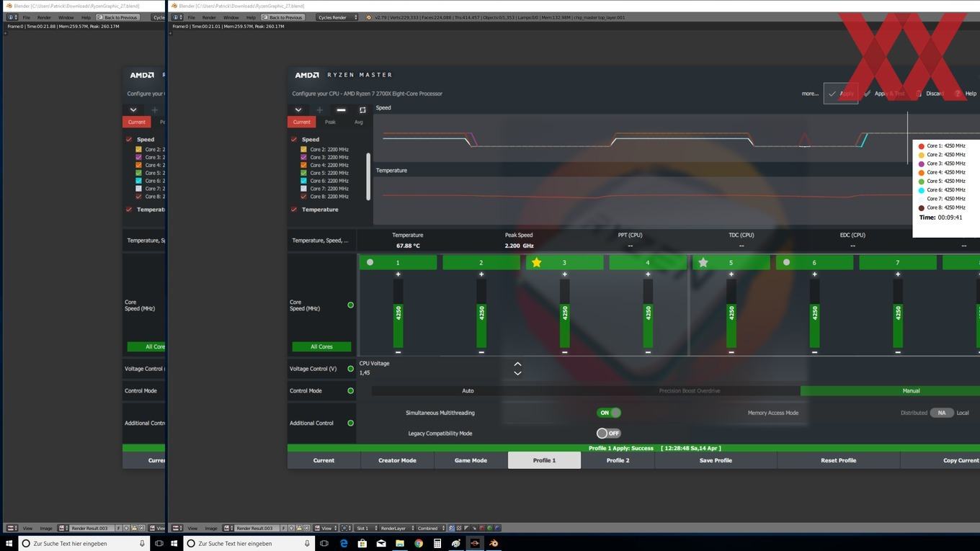Open Chrome from the Windows taskbar
Viewport: 980px width, 551px height.
419,543
